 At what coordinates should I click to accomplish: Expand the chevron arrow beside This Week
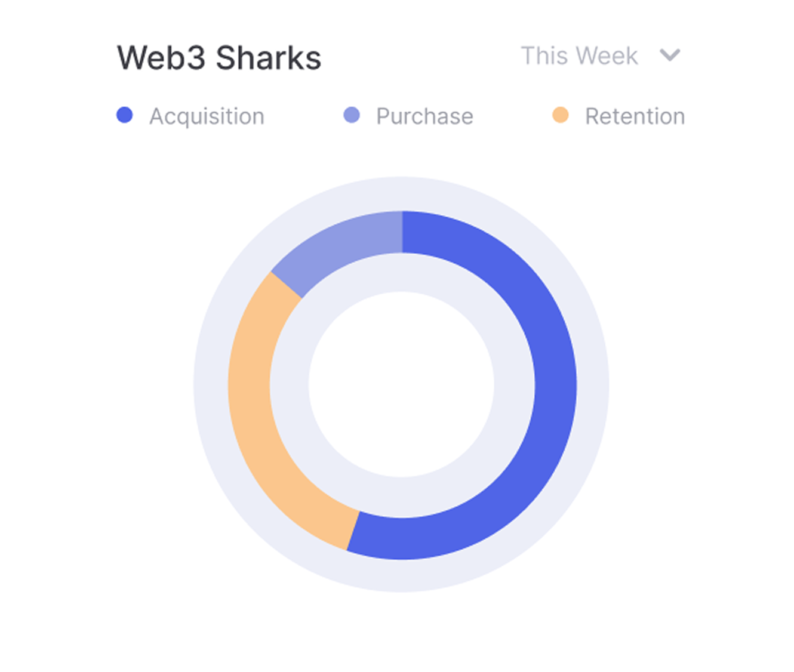670,56
